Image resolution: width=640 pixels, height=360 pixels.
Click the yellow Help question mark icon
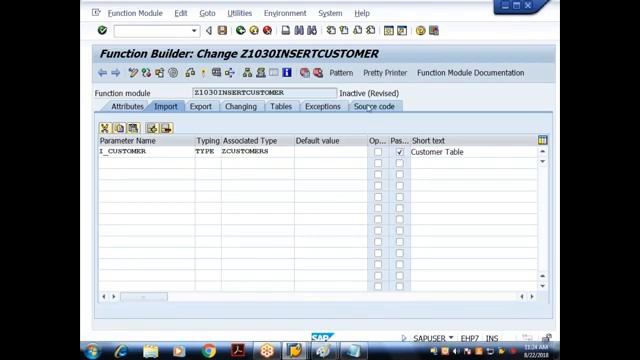coord(420,30)
